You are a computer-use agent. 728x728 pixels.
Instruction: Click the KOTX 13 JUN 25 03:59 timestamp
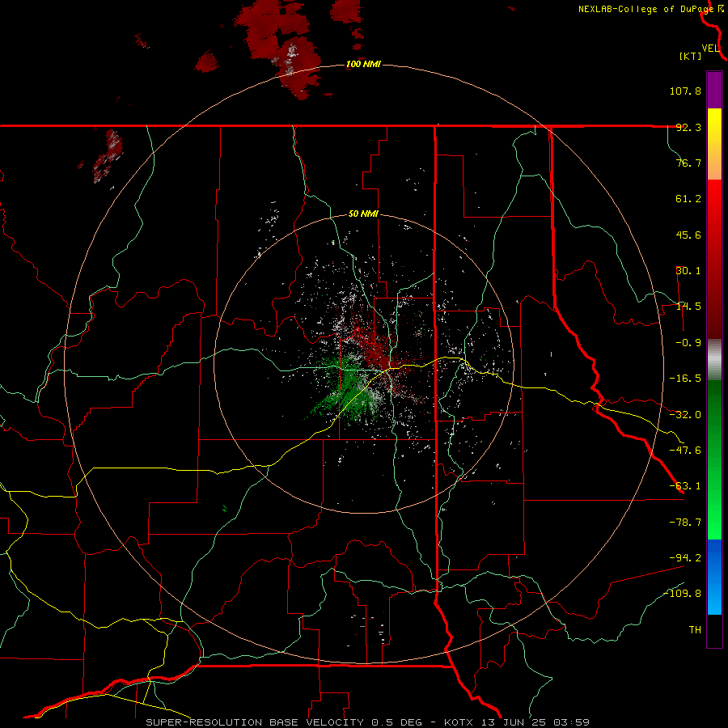(516, 722)
